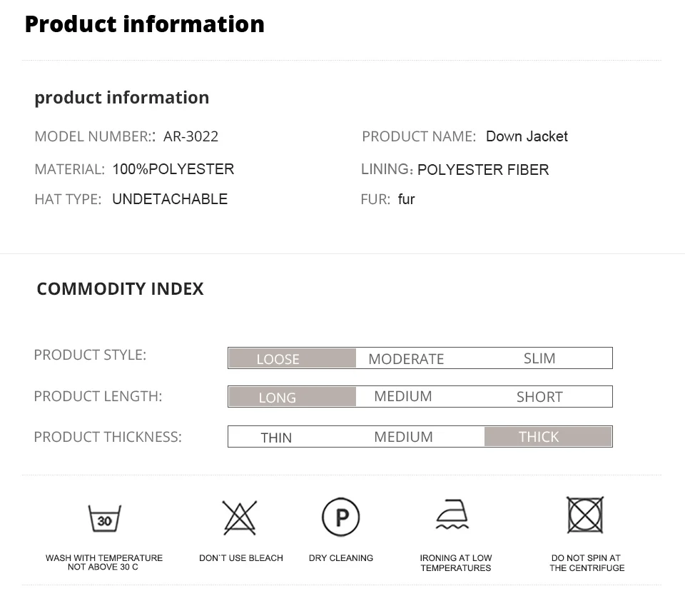Image resolution: width=685 pixels, height=616 pixels.
Task: Click the model number AR-3022 text
Action: coord(191,136)
